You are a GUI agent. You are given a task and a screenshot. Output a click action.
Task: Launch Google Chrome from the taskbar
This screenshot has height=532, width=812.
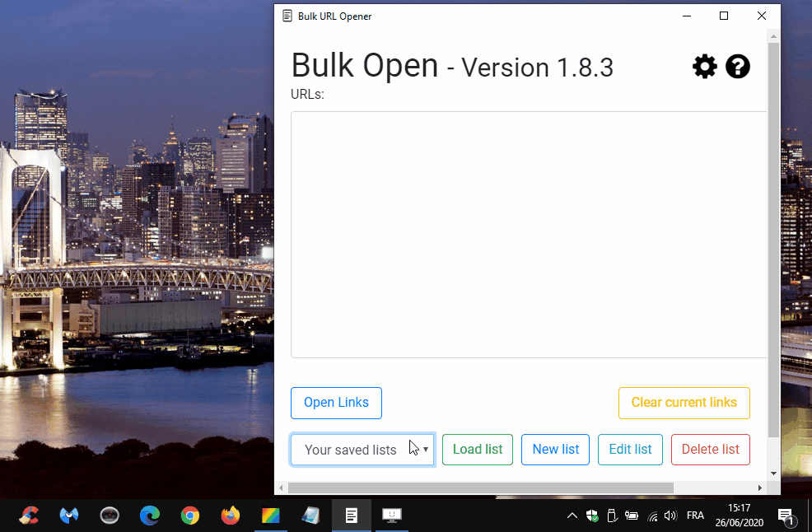point(190,516)
